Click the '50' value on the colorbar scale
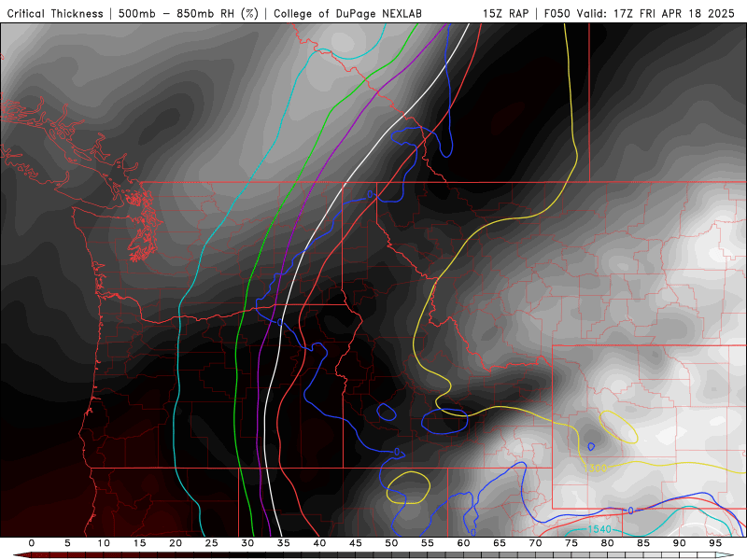This screenshot has width=747, height=560. click(x=391, y=543)
